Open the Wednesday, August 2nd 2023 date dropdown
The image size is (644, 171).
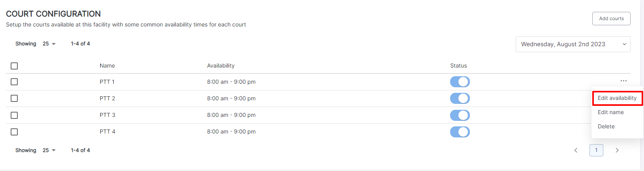[x=573, y=44]
